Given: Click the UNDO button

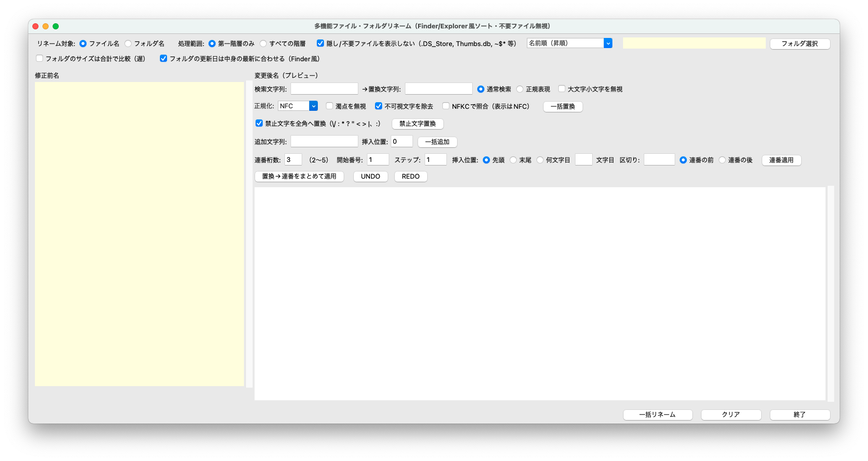Looking at the screenshot, I should point(370,177).
